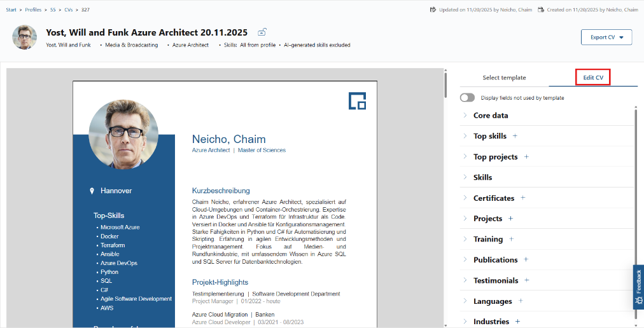Add a new Languages entry

pos(521,301)
